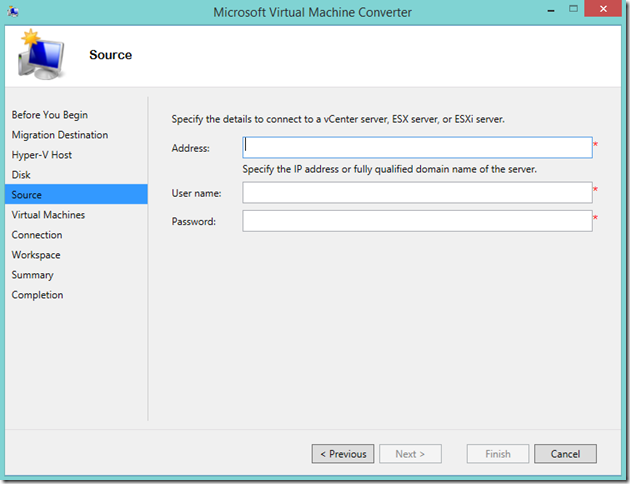Click the Microsoft Virtual Machine Converter title

pos(312,12)
